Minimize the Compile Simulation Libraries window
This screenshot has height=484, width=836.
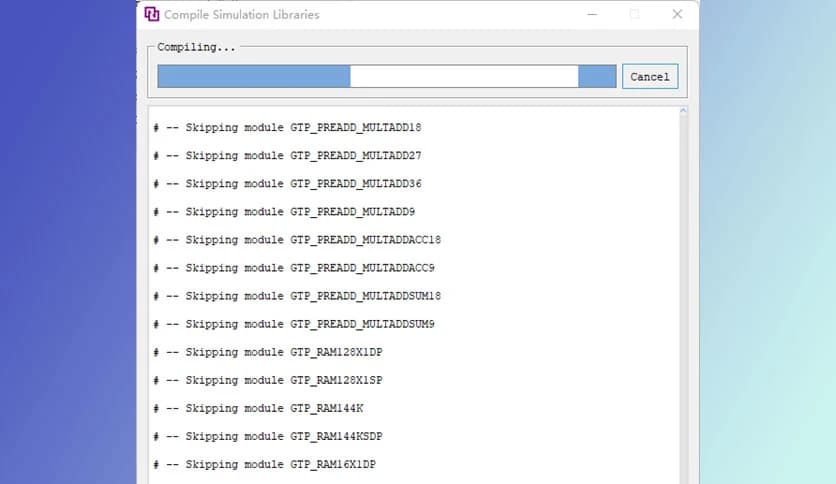(x=592, y=14)
